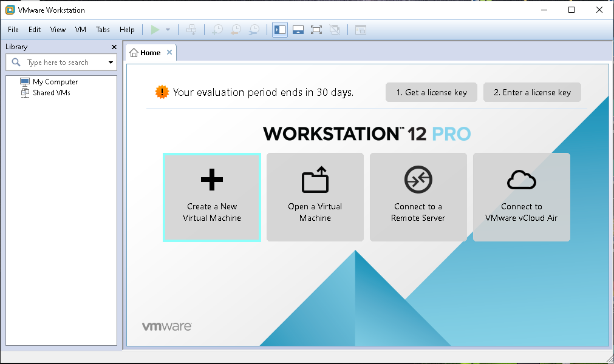Toggle the Show Library sidebar button

280,30
